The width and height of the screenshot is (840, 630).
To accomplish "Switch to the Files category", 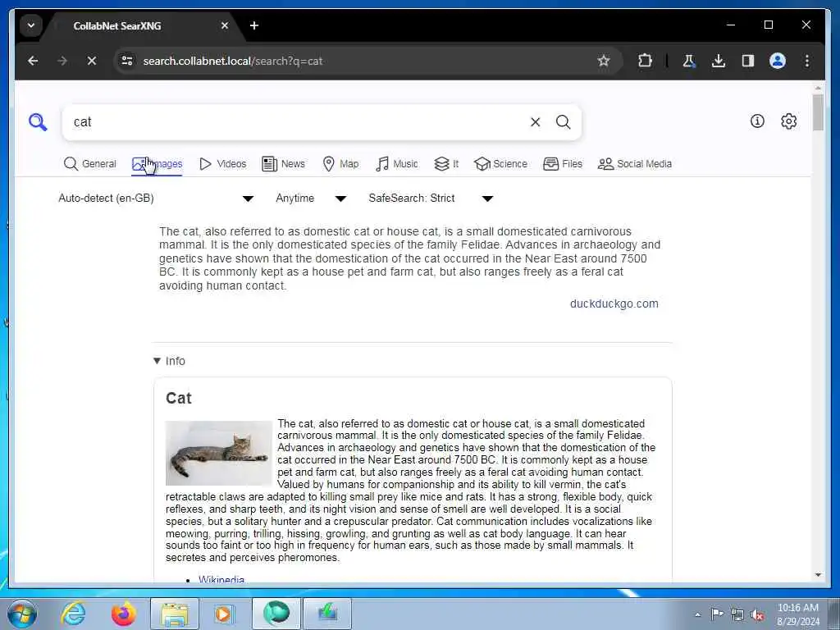I will point(563,164).
